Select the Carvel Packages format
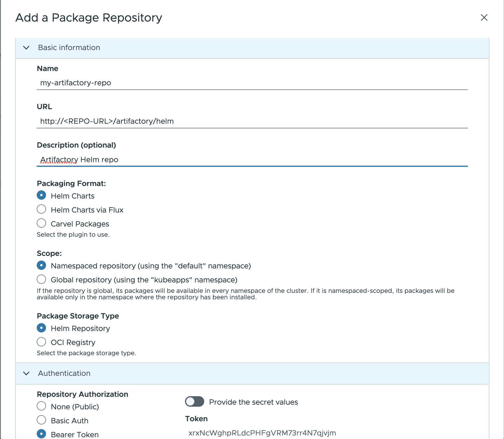 point(41,223)
